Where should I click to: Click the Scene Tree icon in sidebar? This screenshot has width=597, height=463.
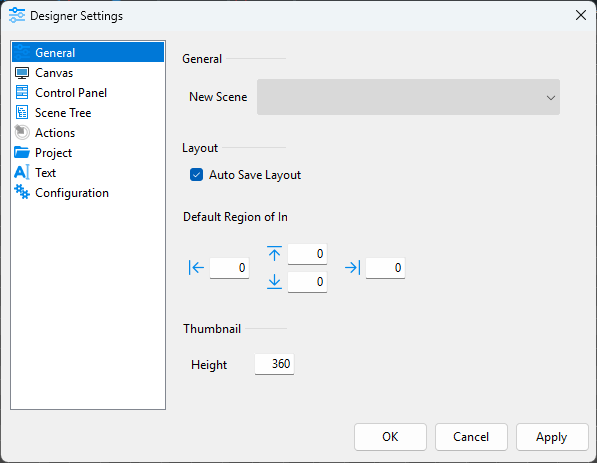(22, 113)
